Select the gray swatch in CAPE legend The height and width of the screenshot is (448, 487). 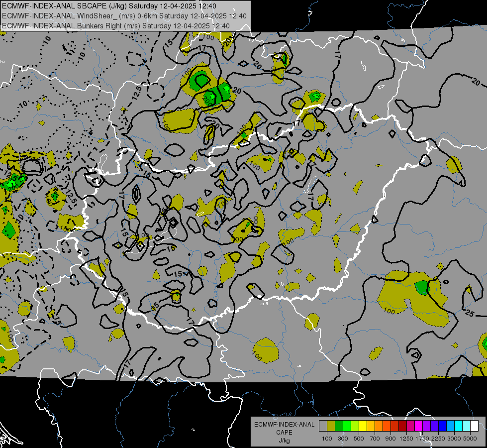pos(323,426)
